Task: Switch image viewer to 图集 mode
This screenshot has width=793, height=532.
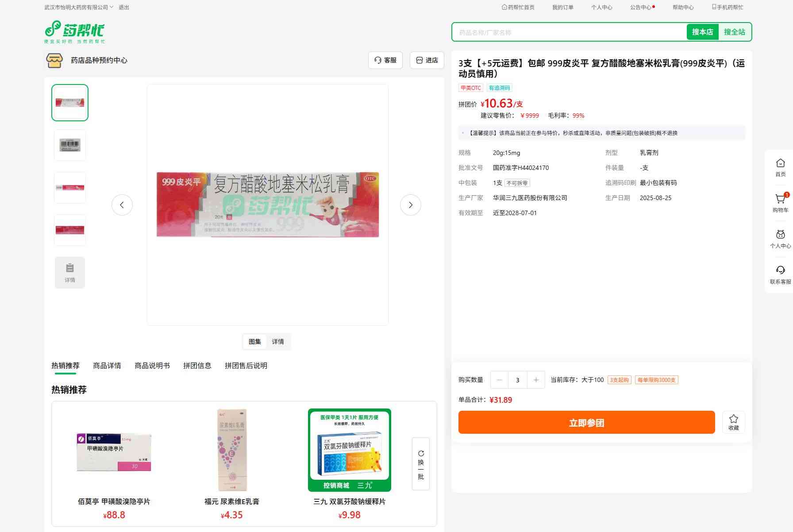Action: click(255, 342)
